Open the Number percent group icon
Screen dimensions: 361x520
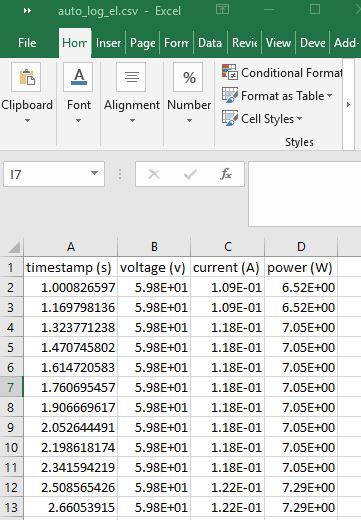coord(188,77)
